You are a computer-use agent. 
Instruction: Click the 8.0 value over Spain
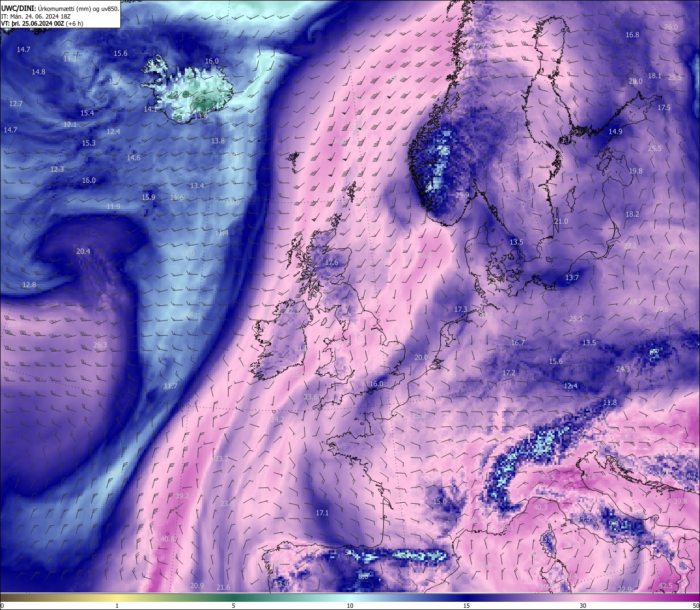[x=363, y=576]
